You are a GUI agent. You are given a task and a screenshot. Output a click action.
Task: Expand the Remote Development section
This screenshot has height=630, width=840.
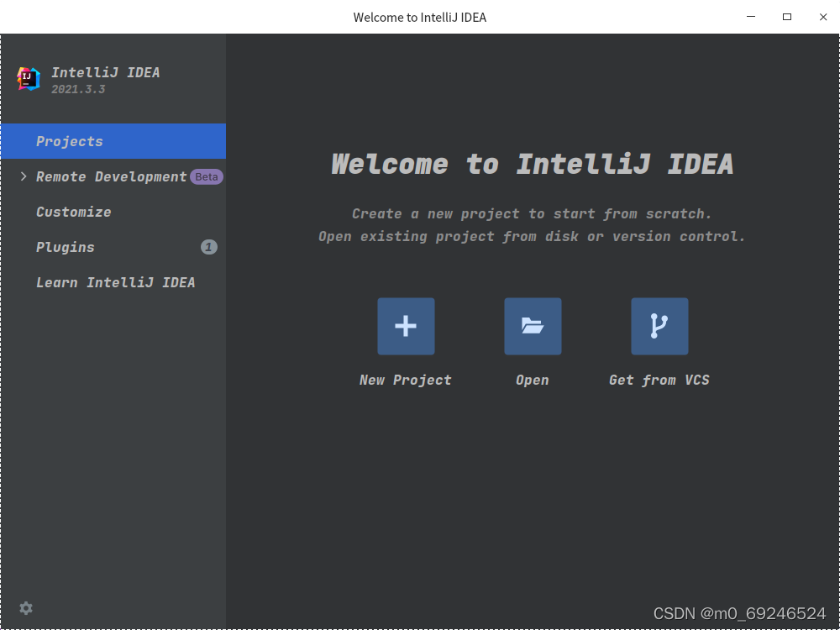coord(23,176)
